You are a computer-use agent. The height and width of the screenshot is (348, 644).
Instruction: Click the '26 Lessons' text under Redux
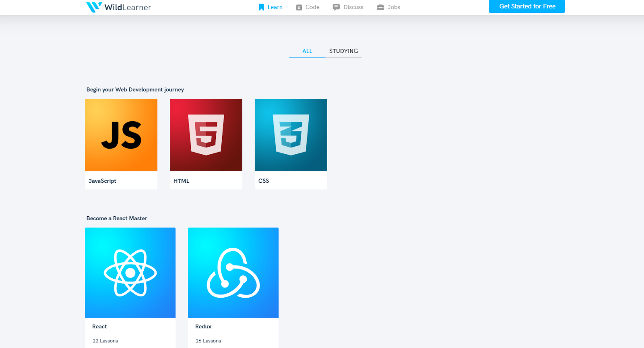(x=208, y=341)
